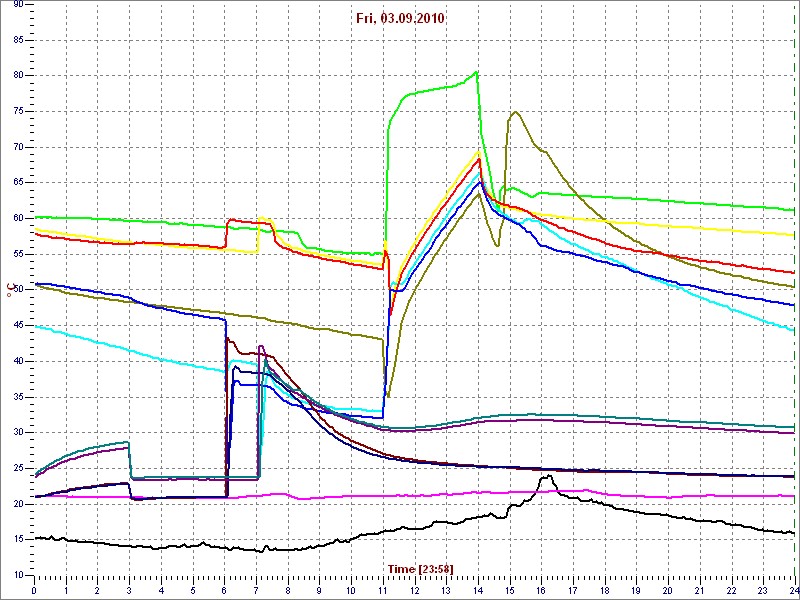Click hour '22' on the time axis
Image resolution: width=800 pixels, height=600 pixels.
(x=732, y=590)
